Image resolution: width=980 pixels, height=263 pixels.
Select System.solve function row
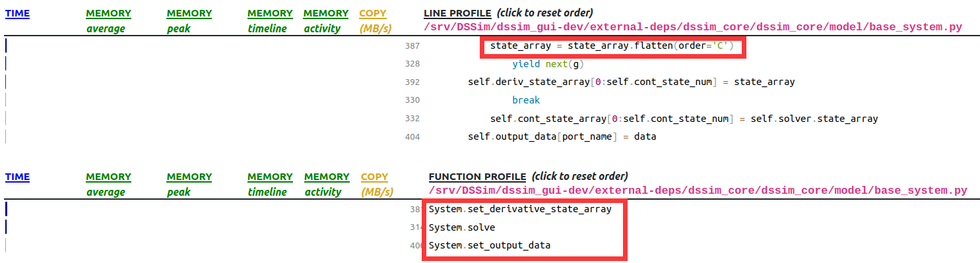pyautogui.click(x=462, y=227)
